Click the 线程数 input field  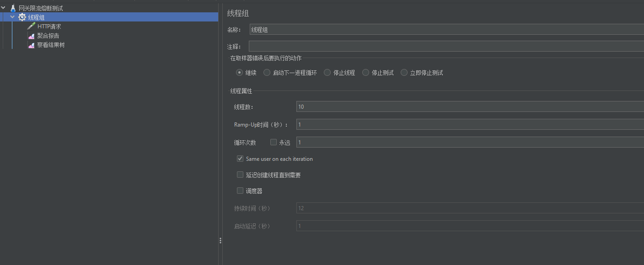point(470,106)
